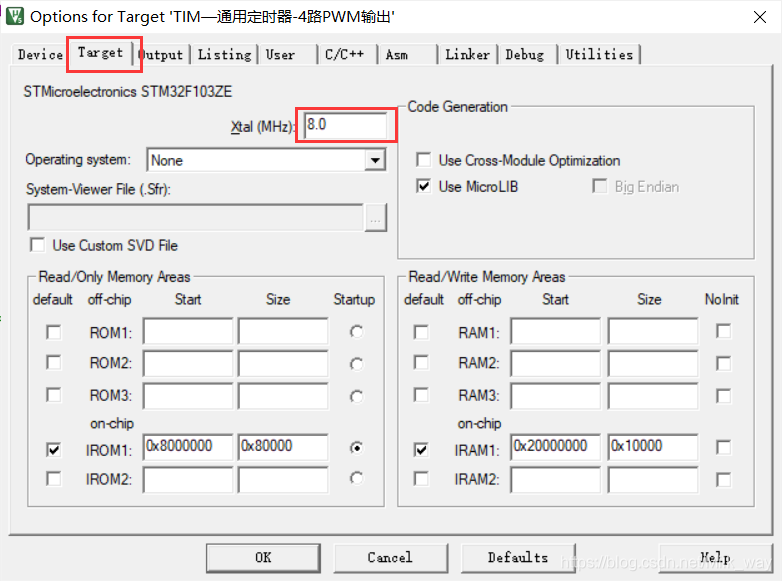Click the IROM1 Start address field
The width and height of the screenshot is (782, 581).
(188, 446)
